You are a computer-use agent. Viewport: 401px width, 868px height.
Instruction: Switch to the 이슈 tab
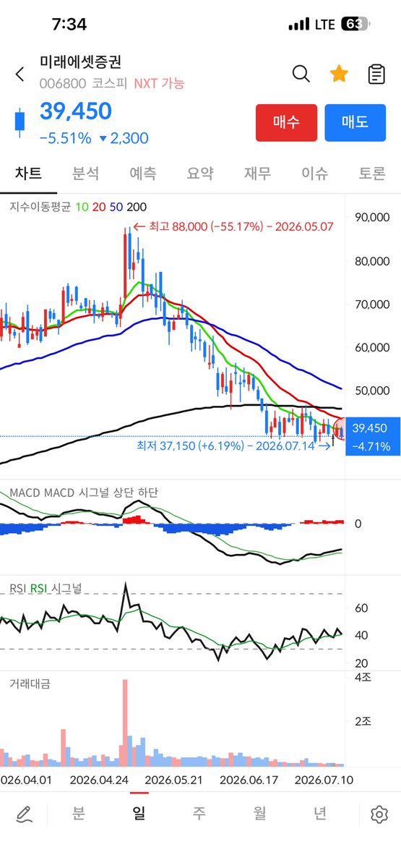(315, 174)
